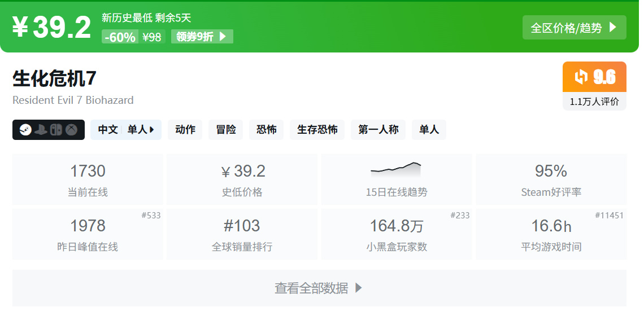
Task: Select the Nintendo Switch platform icon
Action: click(x=56, y=130)
